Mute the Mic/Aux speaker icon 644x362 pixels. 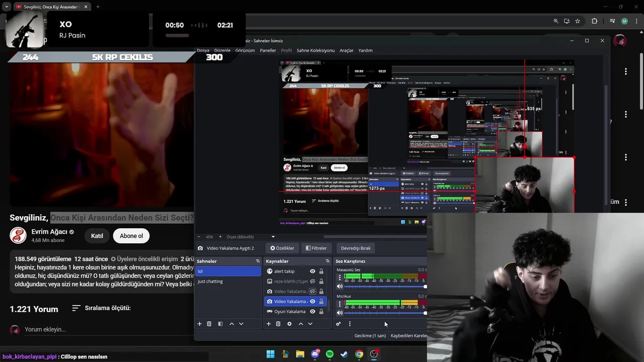[340, 313]
